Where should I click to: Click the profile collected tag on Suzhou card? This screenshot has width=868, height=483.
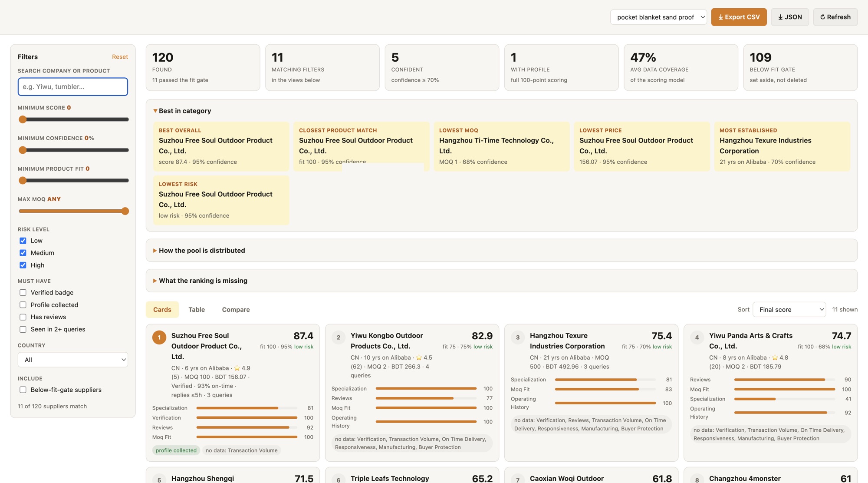coord(176,450)
